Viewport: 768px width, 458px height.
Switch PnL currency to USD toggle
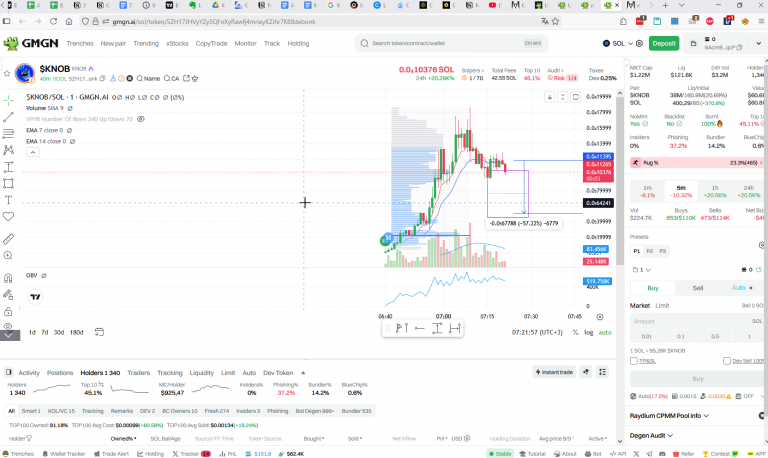[460, 438]
